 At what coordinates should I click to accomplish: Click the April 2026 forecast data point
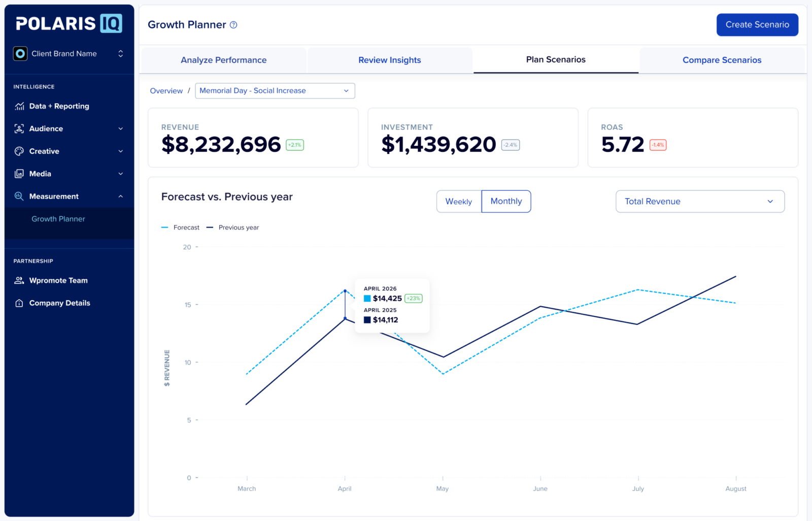point(345,291)
